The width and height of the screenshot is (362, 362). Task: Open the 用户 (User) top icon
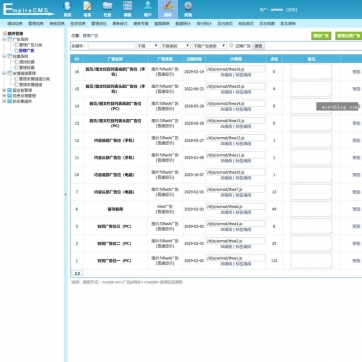tap(148, 9)
